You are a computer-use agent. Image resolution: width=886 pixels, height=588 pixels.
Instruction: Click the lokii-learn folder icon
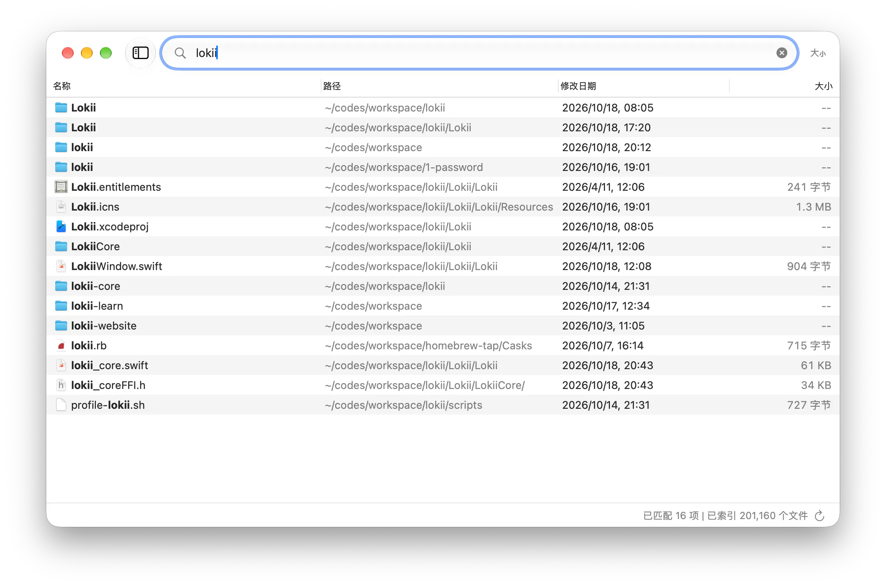coord(61,306)
